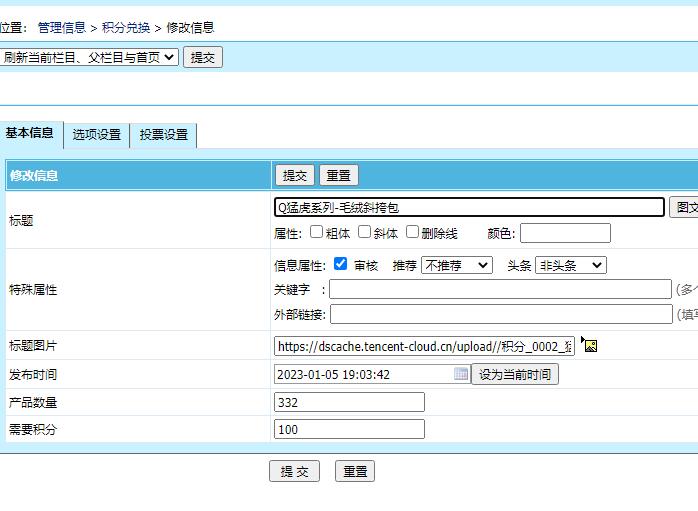Switch to the 选项设置 tab
The image size is (698, 511).
click(96, 135)
